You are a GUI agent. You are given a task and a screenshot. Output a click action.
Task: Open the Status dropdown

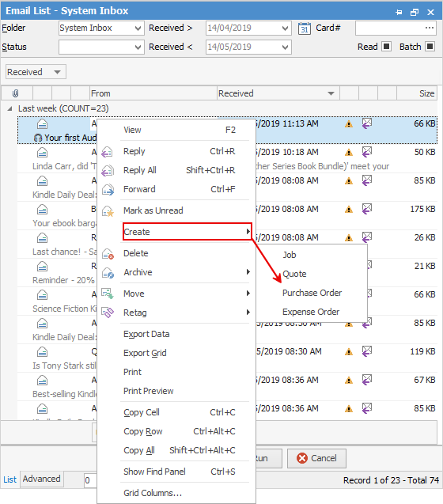pos(101,47)
